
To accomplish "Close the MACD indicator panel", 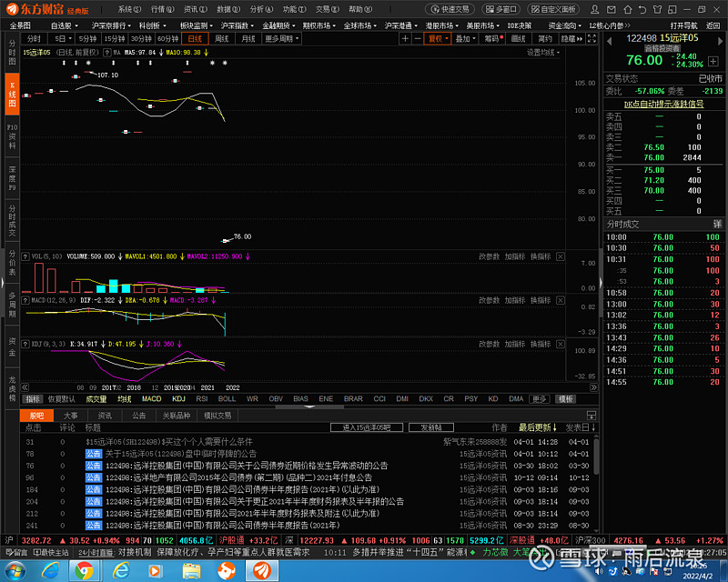I will [561, 300].
